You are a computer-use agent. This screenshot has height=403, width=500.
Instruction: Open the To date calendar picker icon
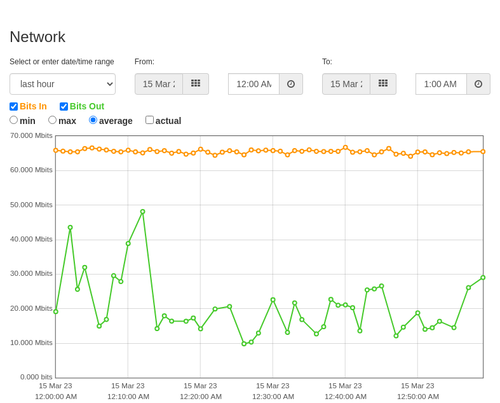[383, 84]
